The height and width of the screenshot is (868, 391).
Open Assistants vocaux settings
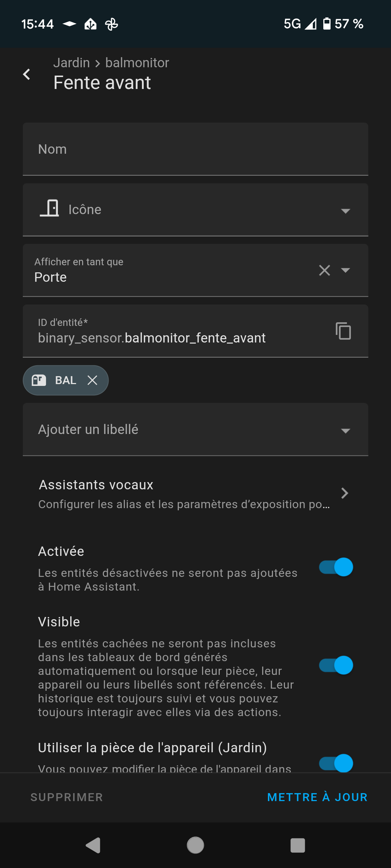(x=195, y=494)
